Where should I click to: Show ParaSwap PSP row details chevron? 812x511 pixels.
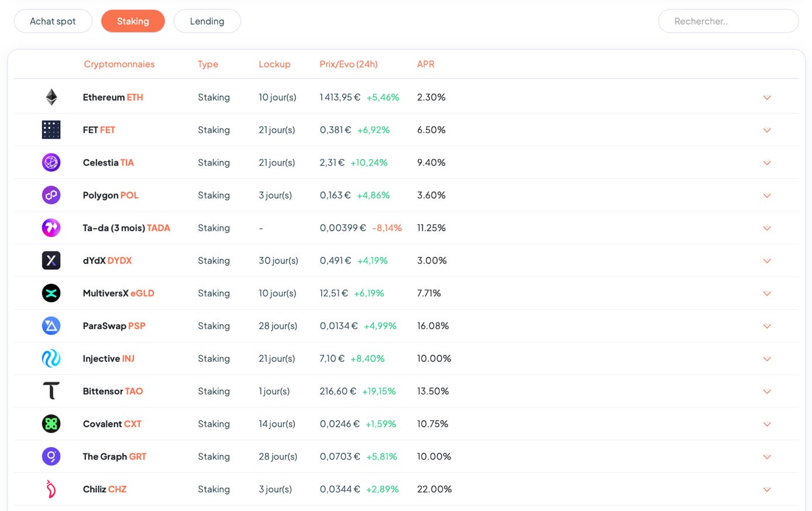pos(767,326)
